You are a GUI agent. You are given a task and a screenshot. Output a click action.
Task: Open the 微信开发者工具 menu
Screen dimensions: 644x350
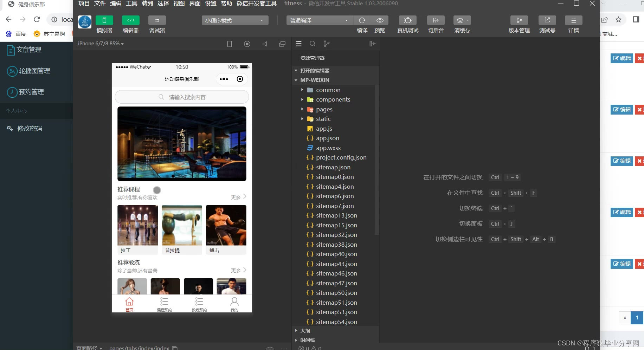pyautogui.click(x=257, y=4)
